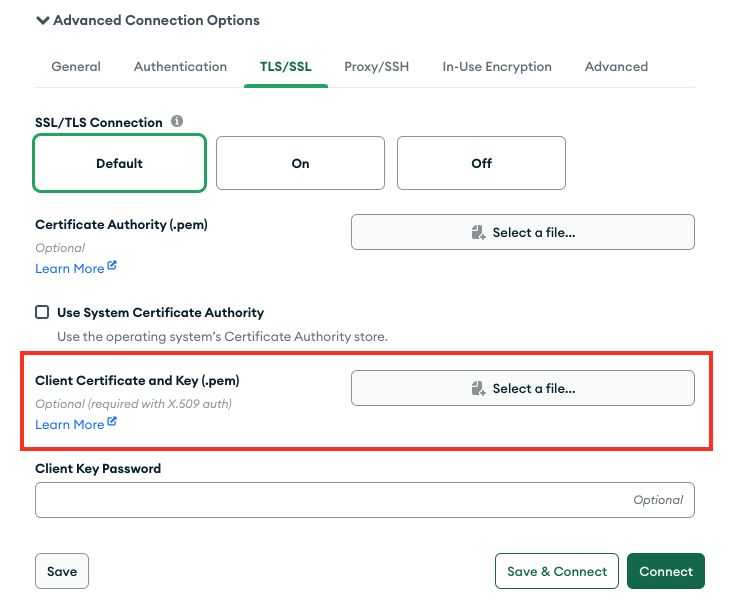Switch to the Advanced tab

pos(616,67)
